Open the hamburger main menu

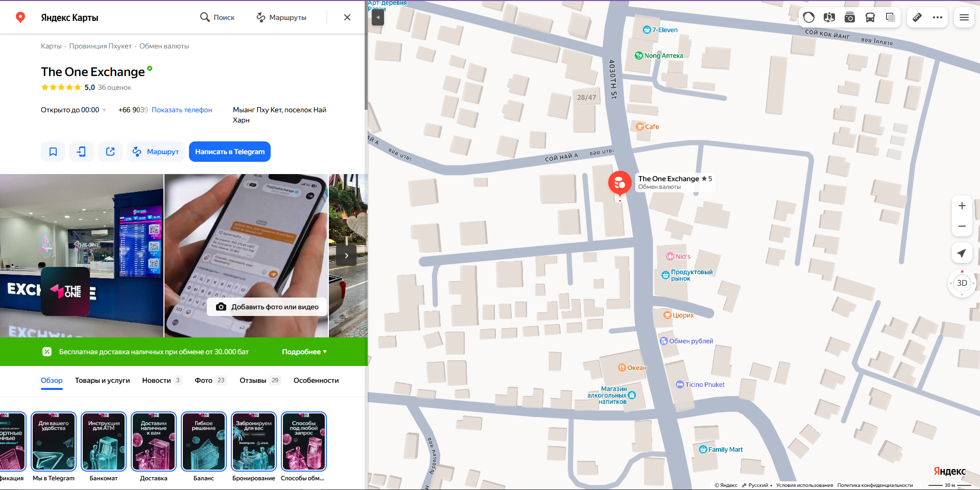(964, 17)
